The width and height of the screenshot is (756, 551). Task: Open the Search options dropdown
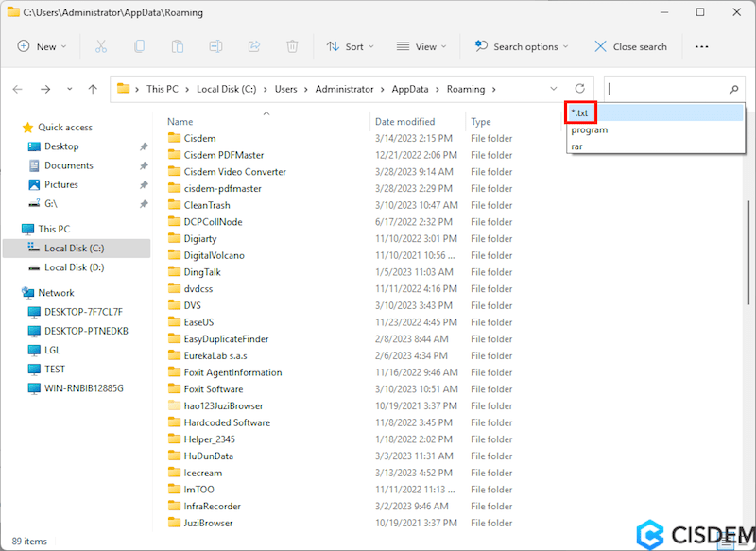point(522,46)
